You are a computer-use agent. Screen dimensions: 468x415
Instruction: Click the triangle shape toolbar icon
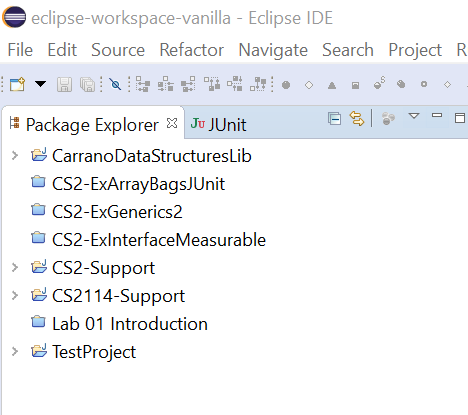coord(332,85)
